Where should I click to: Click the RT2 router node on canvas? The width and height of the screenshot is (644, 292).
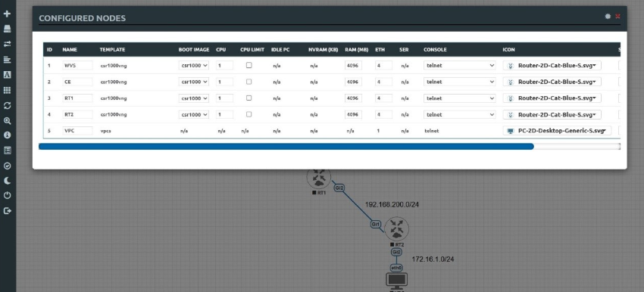397,229
